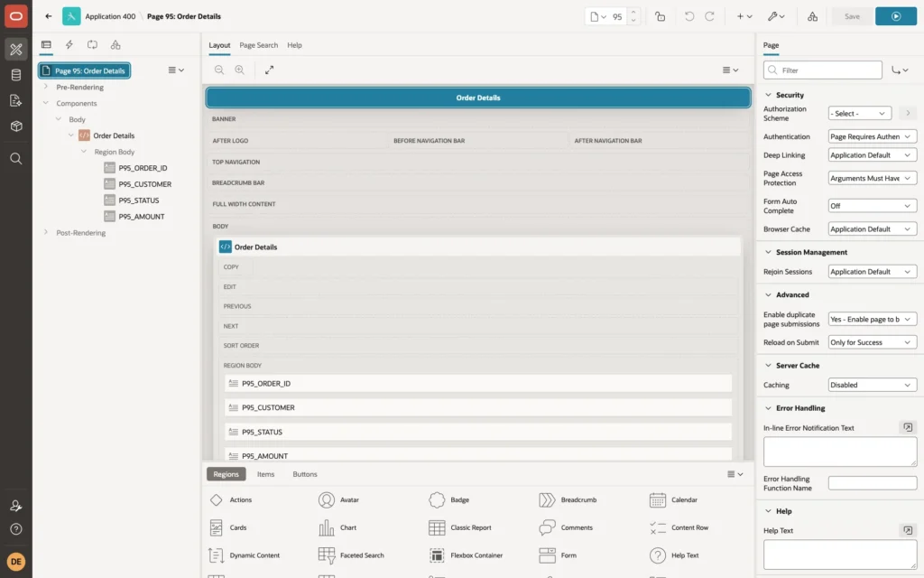This screenshot has width=924, height=578.
Task: Open Shared Components from top toolbar
Action: pos(813,16)
